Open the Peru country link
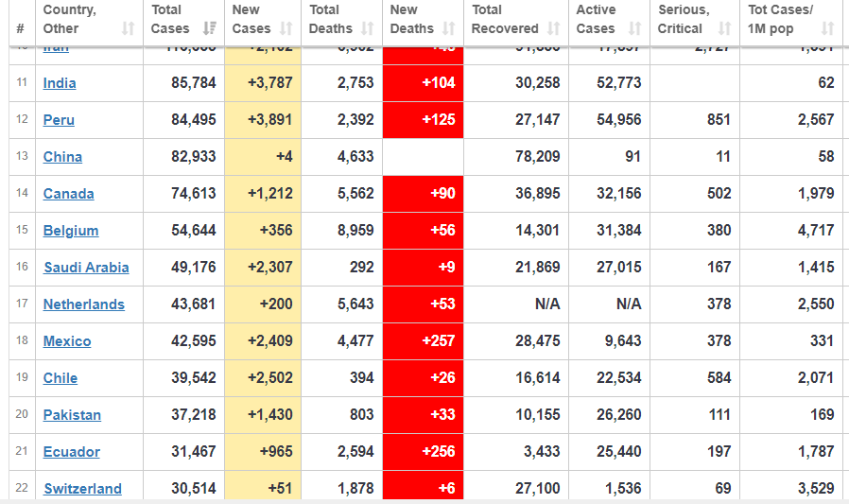This screenshot has width=849, height=504. [59, 120]
